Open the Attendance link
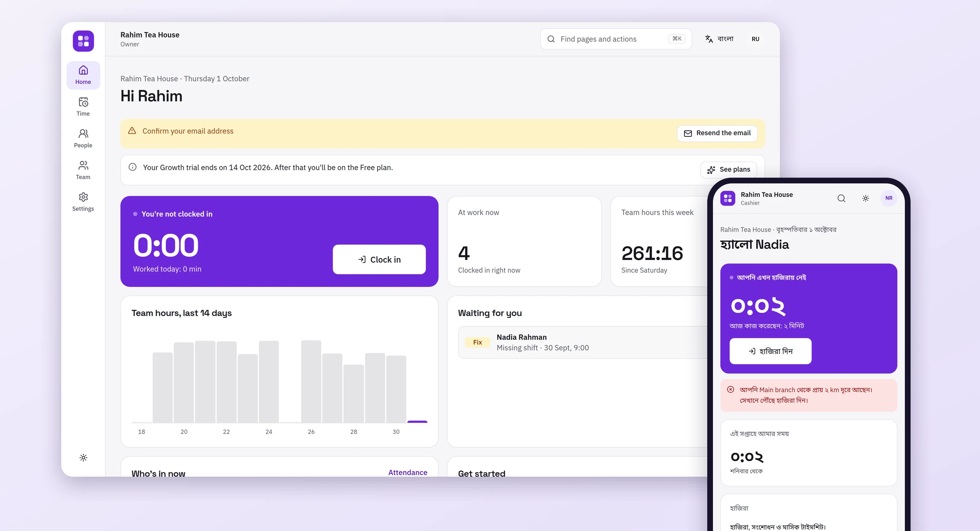 tap(408, 472)
